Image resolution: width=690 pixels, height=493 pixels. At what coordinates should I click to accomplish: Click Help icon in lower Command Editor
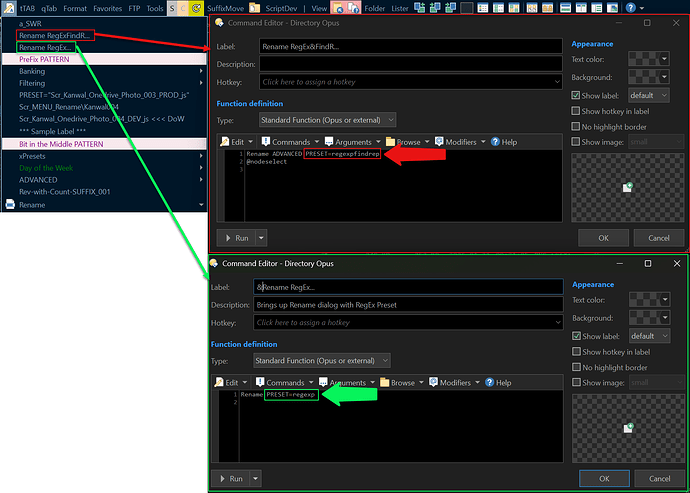[x=497, y=382]
